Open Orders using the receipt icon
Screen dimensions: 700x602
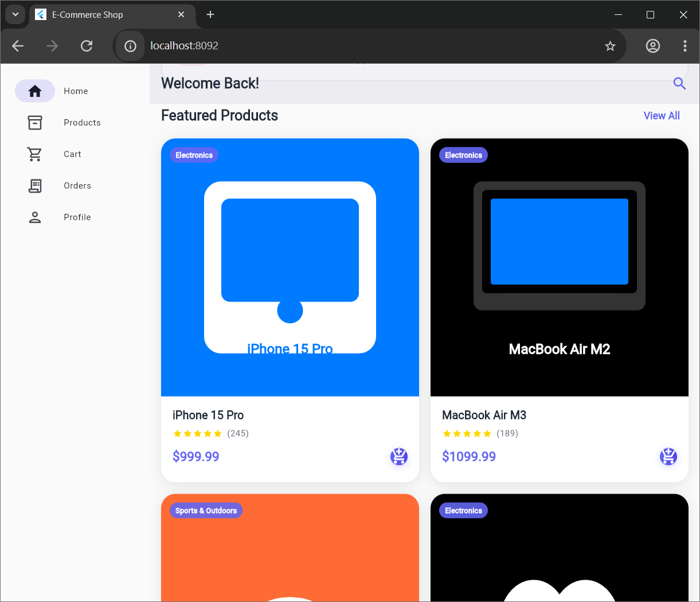[35, 185]
